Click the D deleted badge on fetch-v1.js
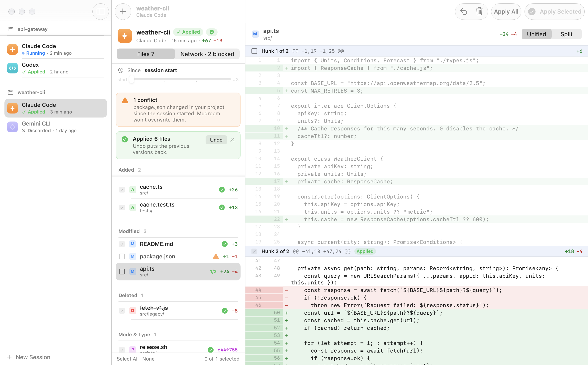 [x=133, y=311]
